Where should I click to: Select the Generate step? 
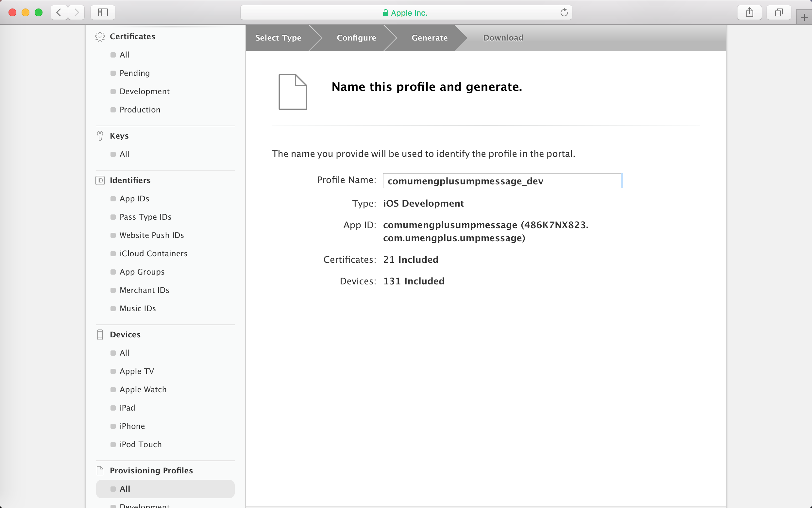[x=429, y=38]
